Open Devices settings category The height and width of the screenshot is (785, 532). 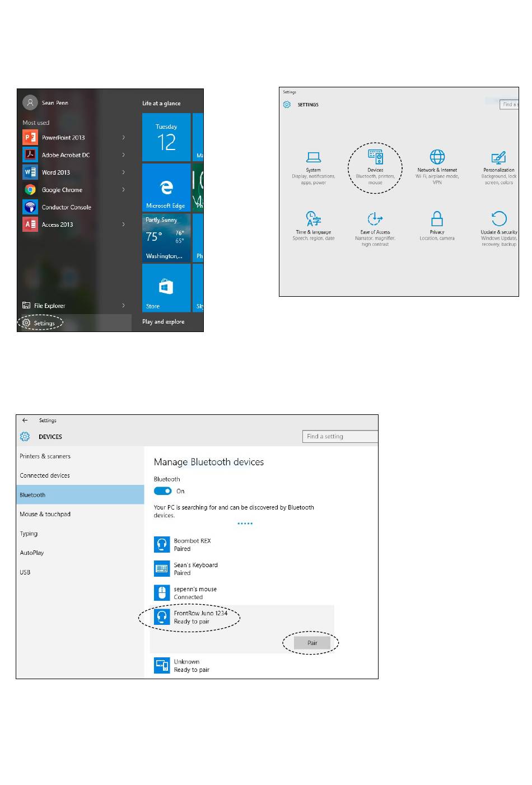click(375, 167)
